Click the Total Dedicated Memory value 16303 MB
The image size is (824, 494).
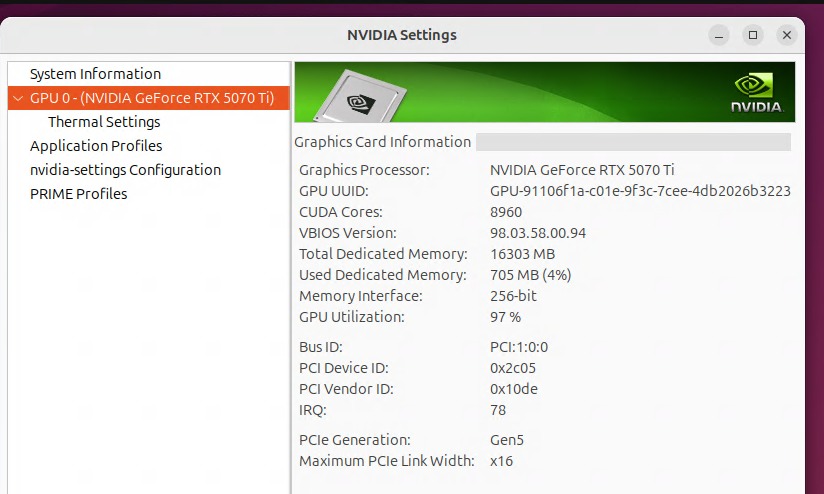tap(522, 254)
